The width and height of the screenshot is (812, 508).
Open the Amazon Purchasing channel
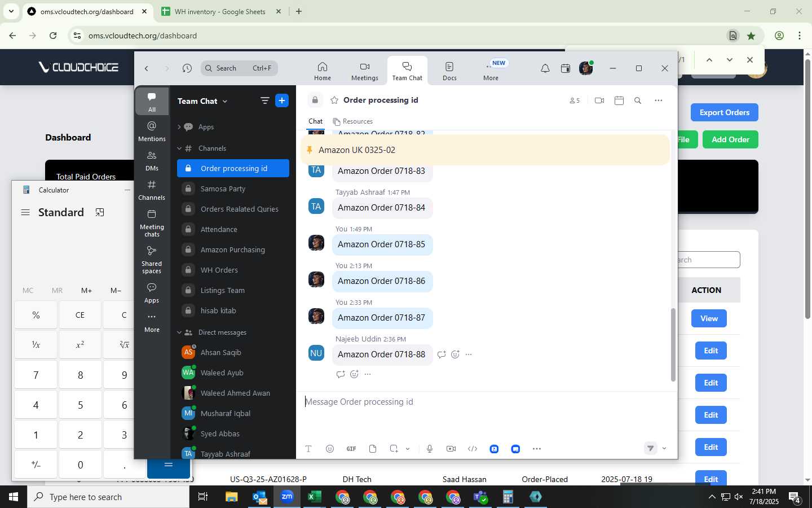[233, 249]
